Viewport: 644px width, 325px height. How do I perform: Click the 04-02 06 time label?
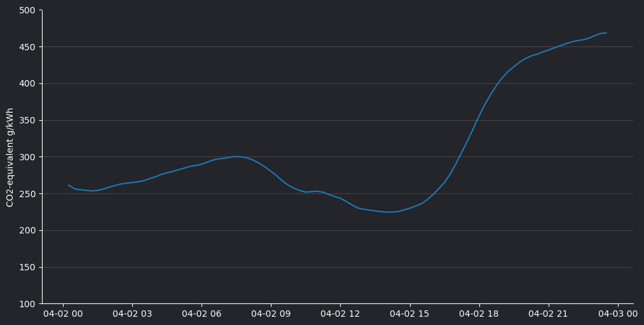[202, 314]
